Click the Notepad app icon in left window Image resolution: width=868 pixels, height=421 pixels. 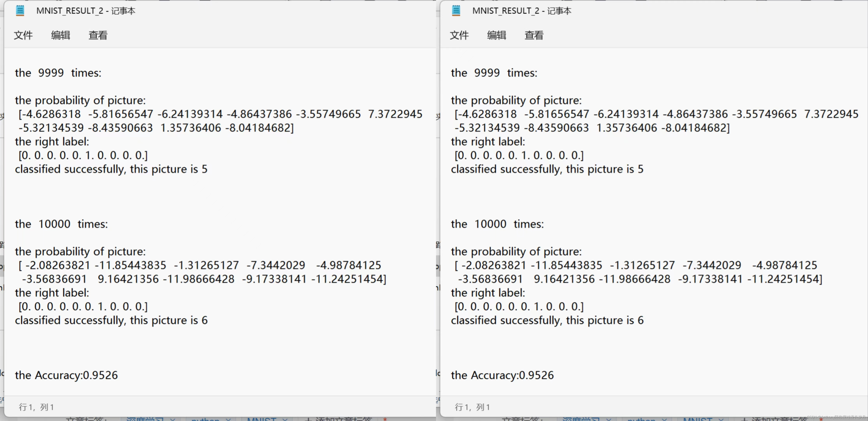[20, 11]
